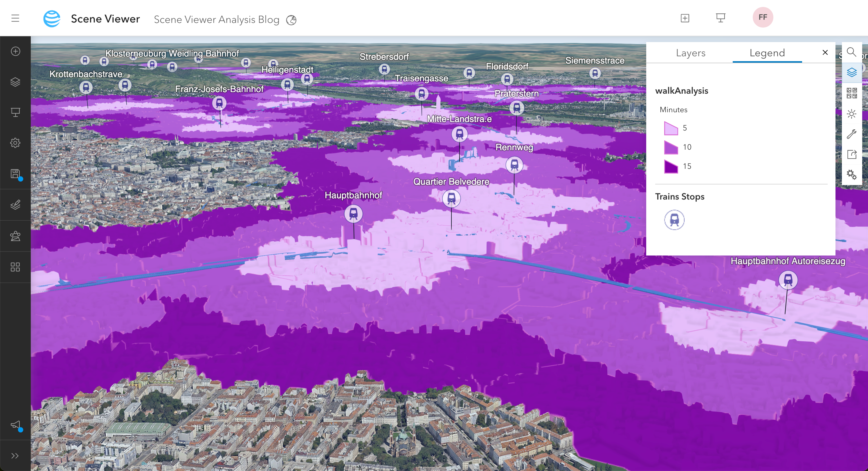Open the hamburger menu
This screenshot has height=471, width=868.
point(15,18)
